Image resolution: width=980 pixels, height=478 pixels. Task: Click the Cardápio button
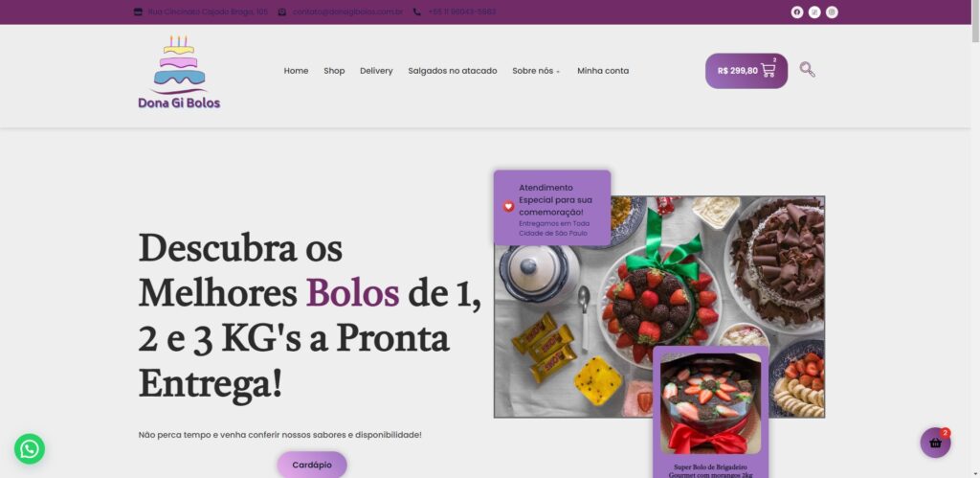click(x=312, y=465)
